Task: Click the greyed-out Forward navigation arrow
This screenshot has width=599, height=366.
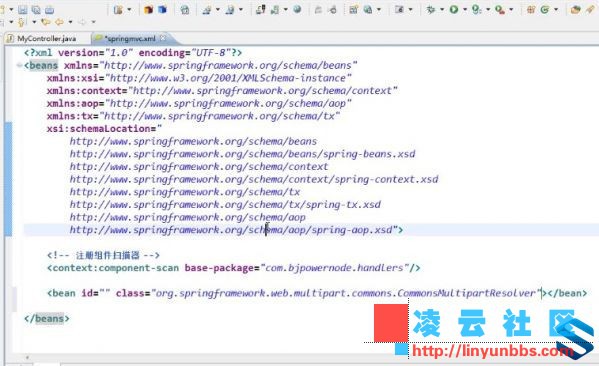Action: [x=82, y=22]
